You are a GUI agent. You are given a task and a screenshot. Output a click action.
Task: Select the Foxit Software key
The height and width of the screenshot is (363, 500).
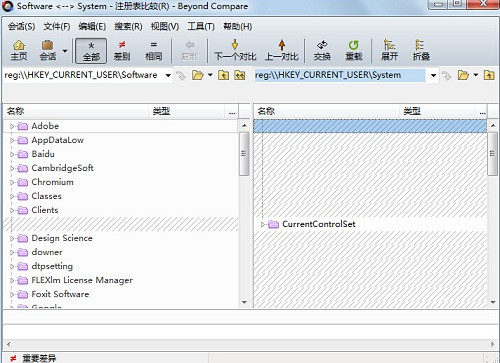[x=60, y=294]
